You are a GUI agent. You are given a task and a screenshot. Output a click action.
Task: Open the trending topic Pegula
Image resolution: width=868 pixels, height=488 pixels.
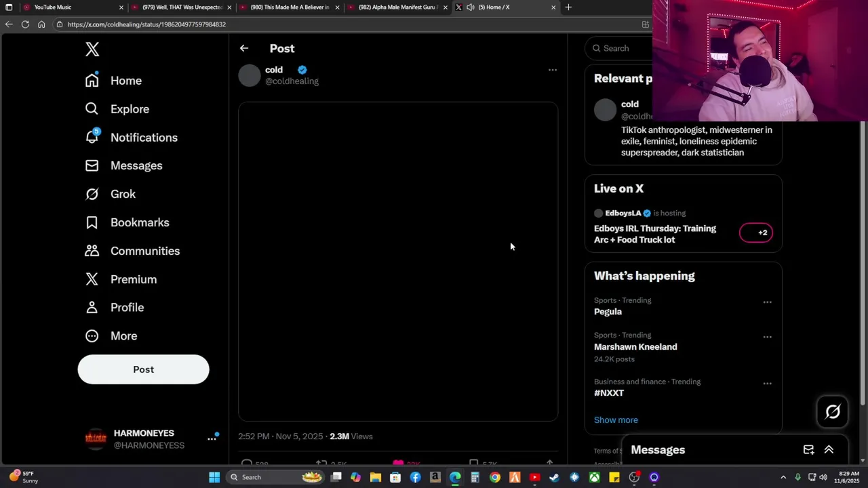coord(608,312)
